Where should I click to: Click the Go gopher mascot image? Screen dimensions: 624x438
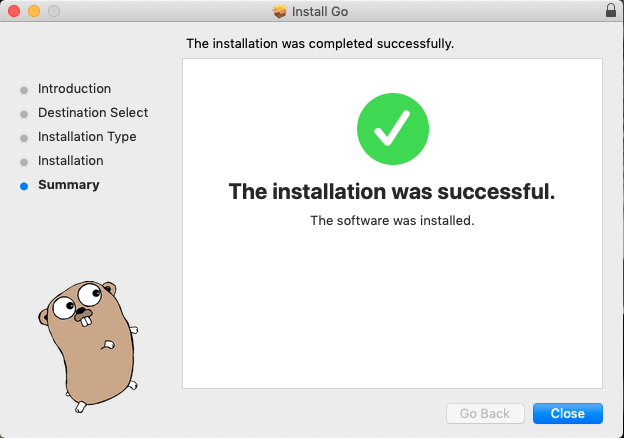click(88, 346)
